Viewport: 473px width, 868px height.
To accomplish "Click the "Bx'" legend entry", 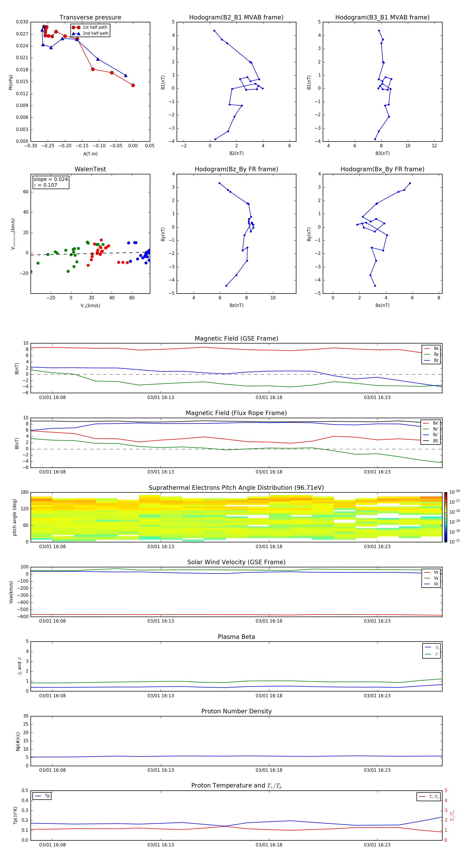I will pos(431,423).
